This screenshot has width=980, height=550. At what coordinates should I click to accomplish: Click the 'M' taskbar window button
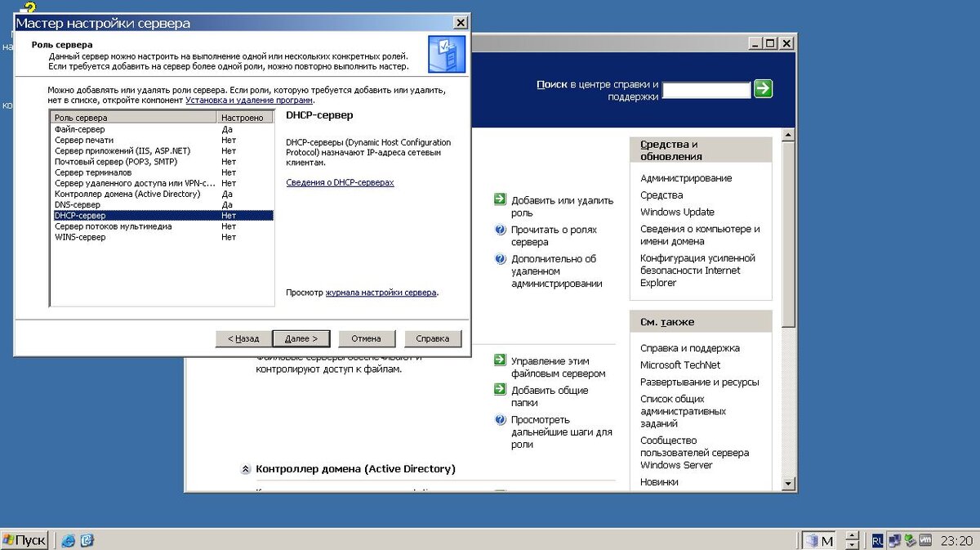[819, 540]
